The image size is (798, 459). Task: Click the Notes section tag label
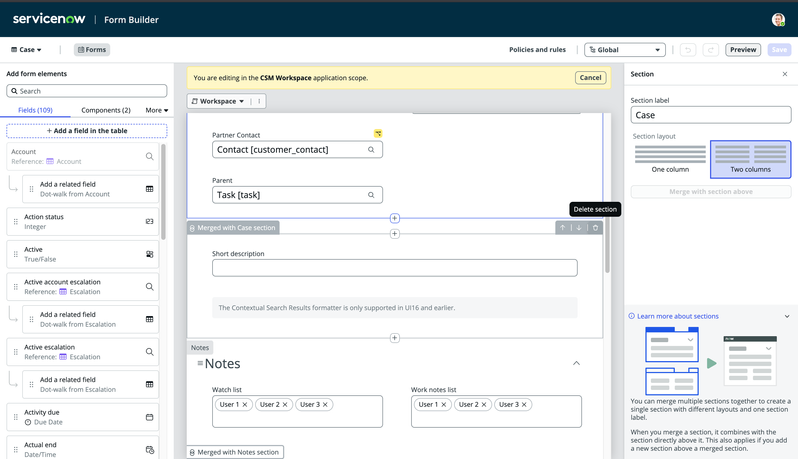point(200,348)
